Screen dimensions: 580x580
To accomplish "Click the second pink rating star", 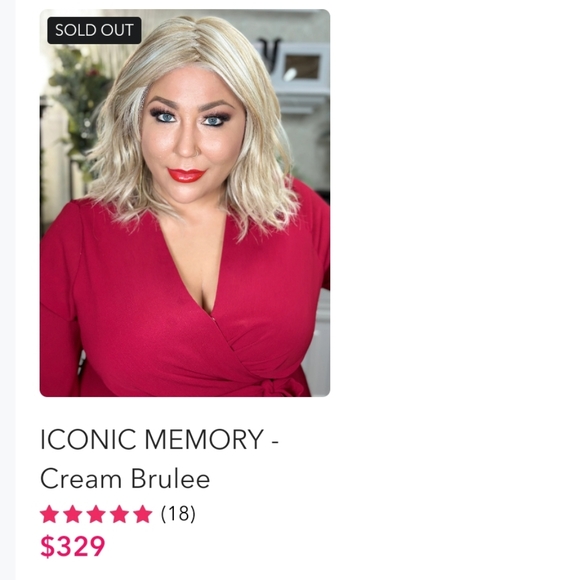I will pyautogui.click(x=73, y=514).
